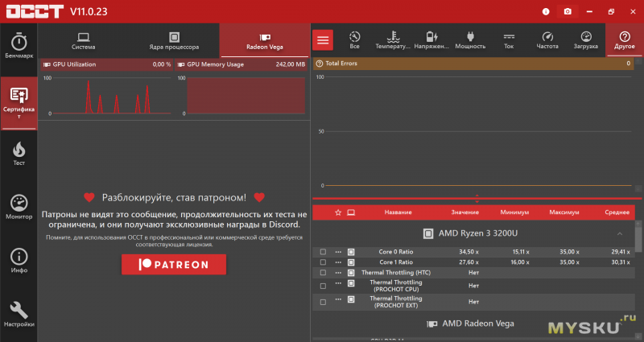Image resolution: width=644 pixels, height=342 pixels.
Task: Tick the Core 0 Ratio checkbox
Action: (x=324, y=252)
